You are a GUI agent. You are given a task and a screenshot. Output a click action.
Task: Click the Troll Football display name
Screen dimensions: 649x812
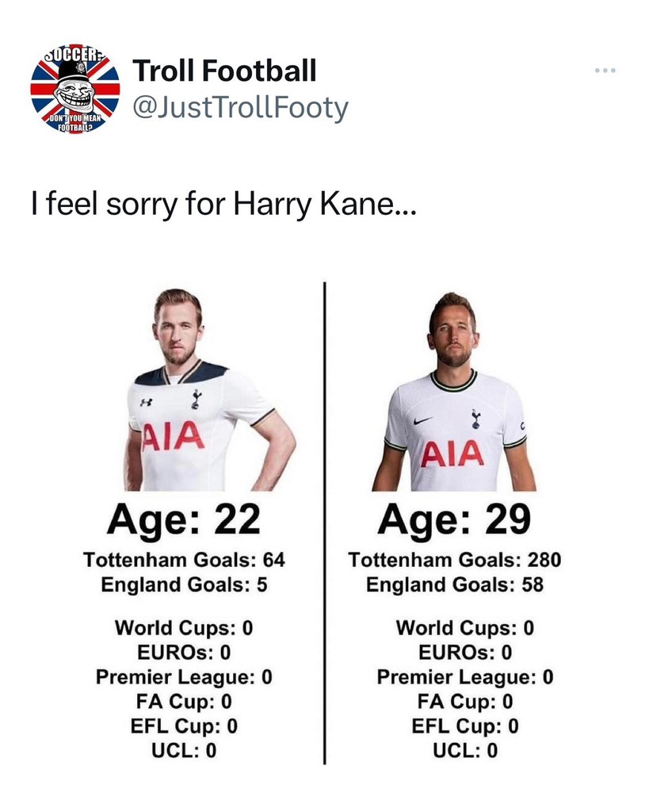point(224,71)
